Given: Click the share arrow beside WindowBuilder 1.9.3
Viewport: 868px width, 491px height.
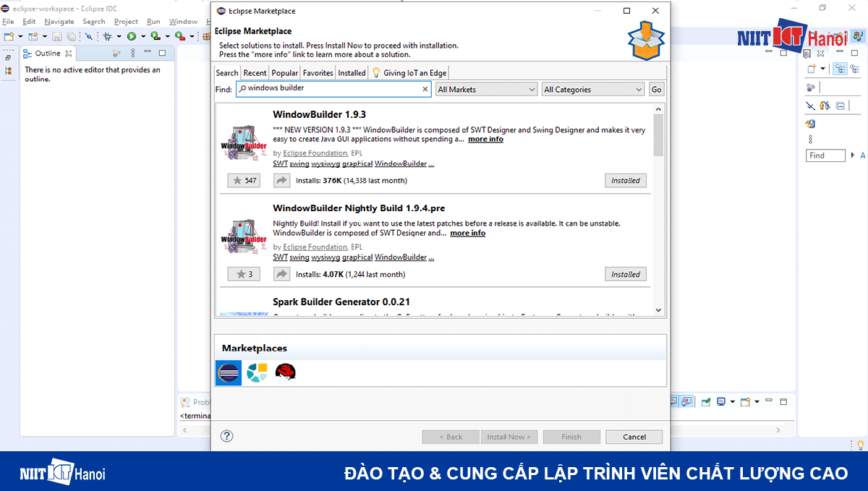Looking at the screenshot, I should point(281,180).
